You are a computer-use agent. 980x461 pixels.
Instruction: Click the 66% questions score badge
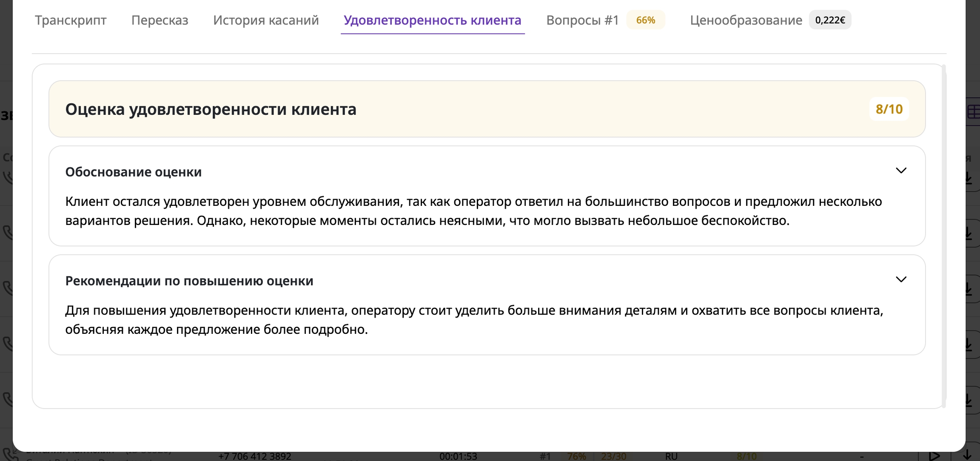(645, 20)
